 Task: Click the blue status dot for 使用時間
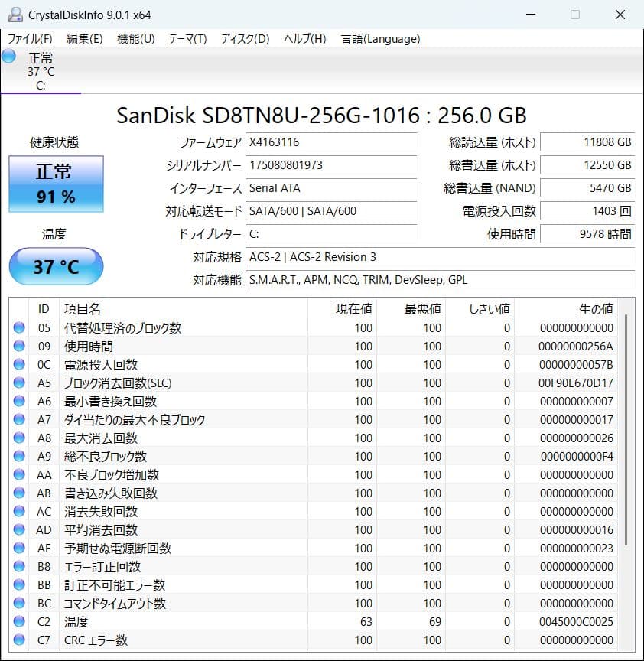[x=18, y=346]
